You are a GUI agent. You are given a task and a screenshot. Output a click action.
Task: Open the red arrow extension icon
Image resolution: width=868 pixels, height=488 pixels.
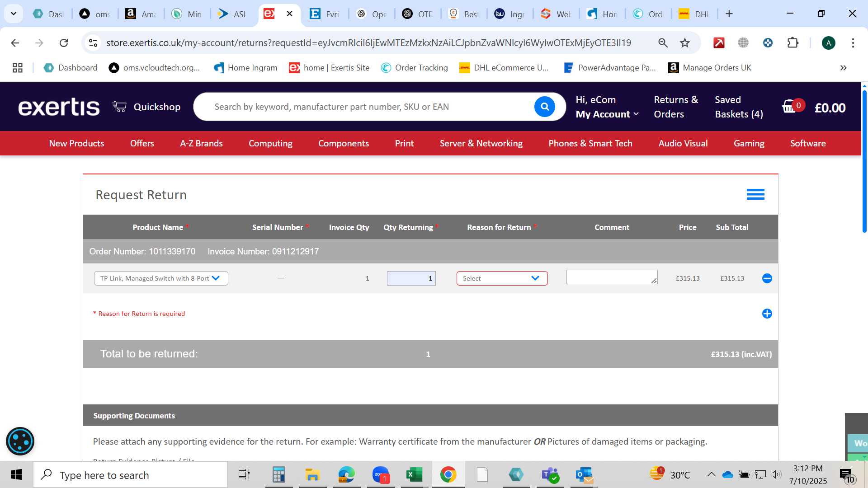pyautogui.click(x=719, y=43)
